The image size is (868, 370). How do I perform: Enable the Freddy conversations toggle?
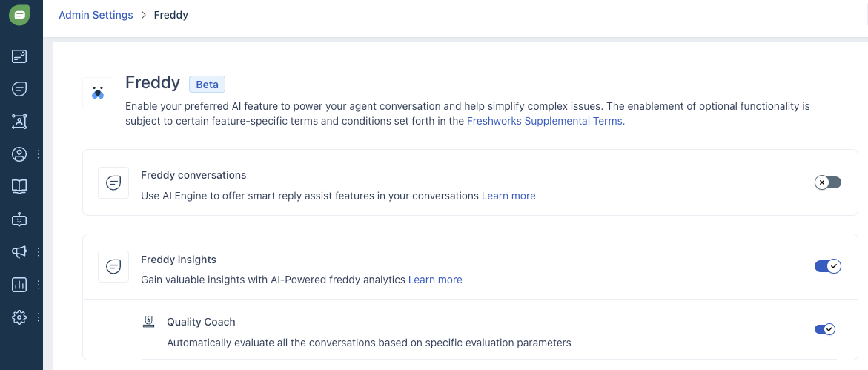click(x=827, y=182)
